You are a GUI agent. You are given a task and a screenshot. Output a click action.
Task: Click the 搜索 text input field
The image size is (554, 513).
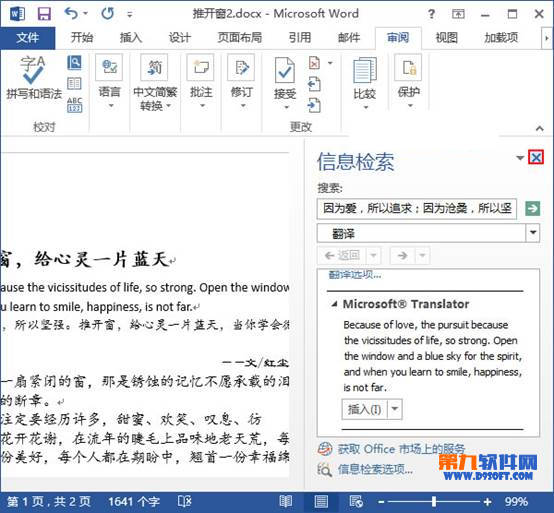click(417, 208)
